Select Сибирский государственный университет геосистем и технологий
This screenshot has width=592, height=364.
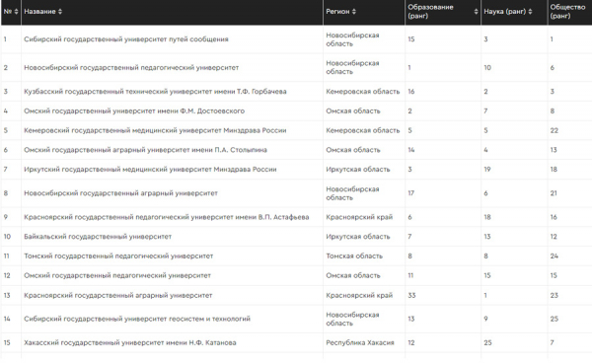pyautogui.click(x=137, y=319)
